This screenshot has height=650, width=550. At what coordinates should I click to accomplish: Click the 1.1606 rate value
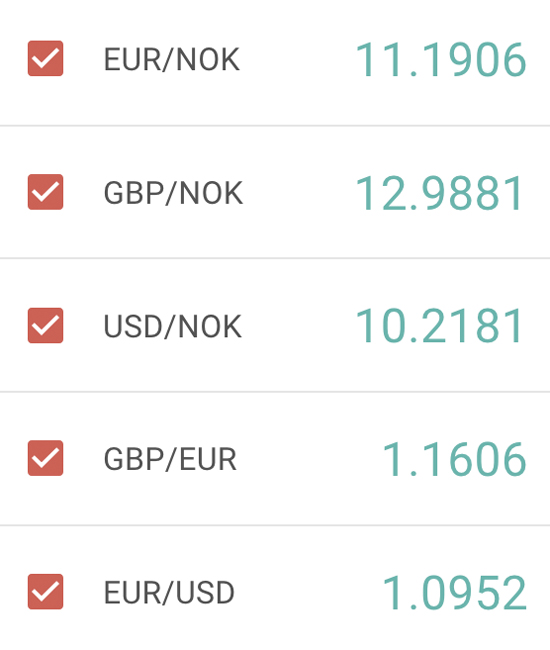[x=454, y=459]
